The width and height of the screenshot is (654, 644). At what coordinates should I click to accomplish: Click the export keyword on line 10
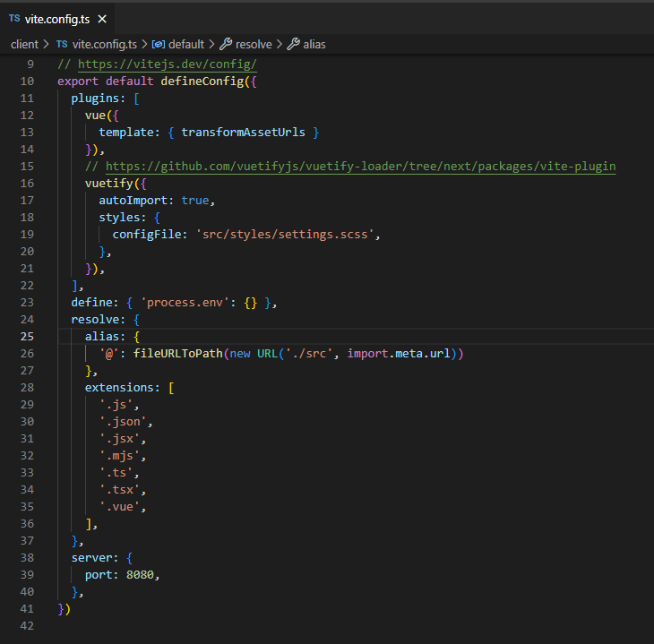pyautogui.click(x=78, y=82)
